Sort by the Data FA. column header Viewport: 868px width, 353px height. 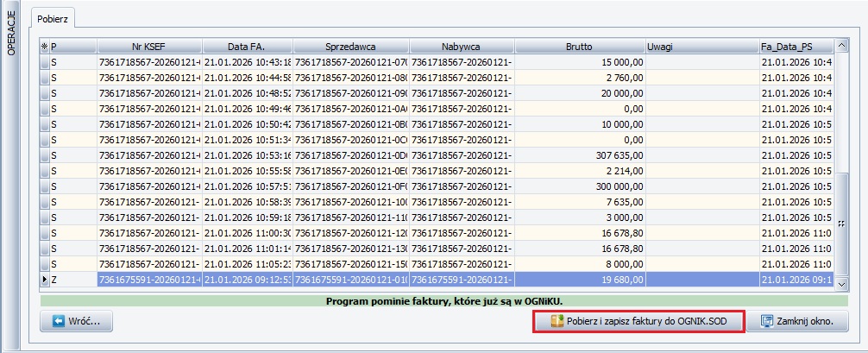click(x=247, y=46)
